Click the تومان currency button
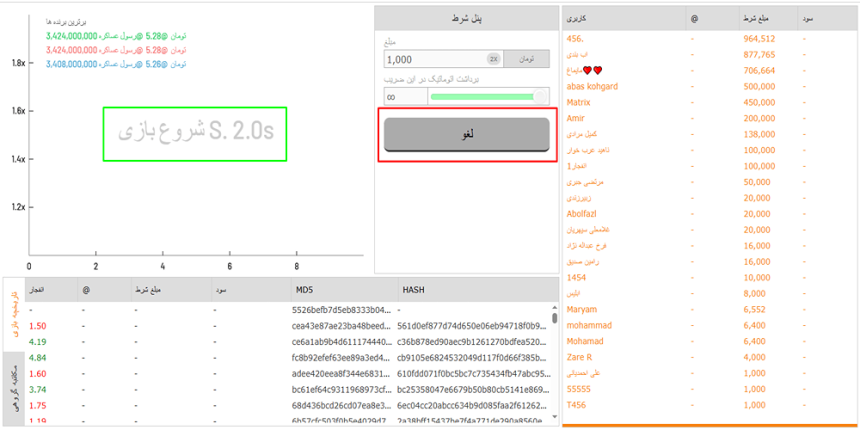Image resolution: width=860 pixels, height=430 pixels. (526, 60)
